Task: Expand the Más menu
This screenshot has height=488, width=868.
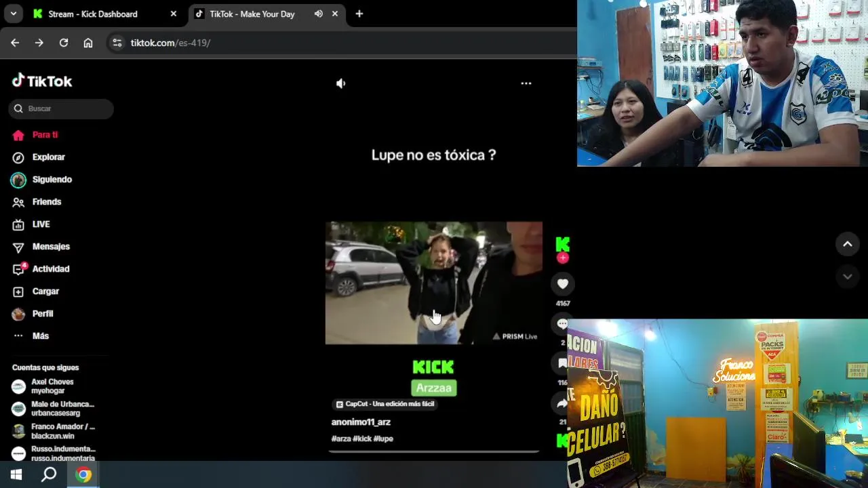Action: [x=41, y=336]
